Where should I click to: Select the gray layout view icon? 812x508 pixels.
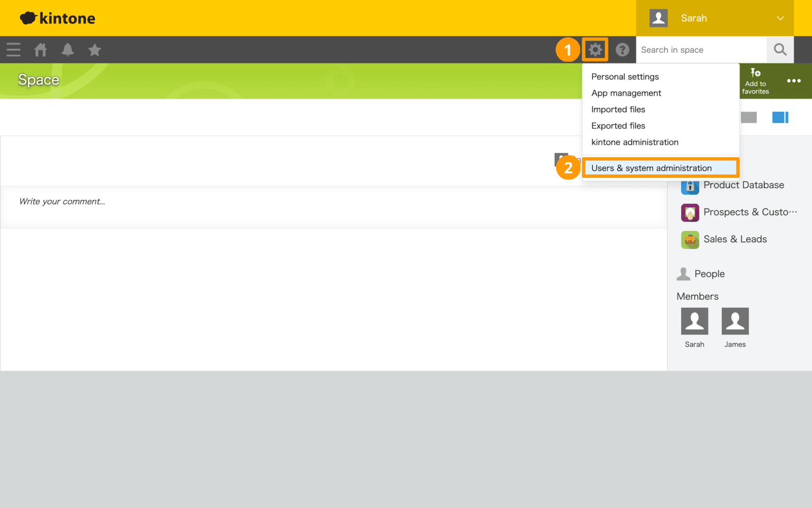point(749,117)
